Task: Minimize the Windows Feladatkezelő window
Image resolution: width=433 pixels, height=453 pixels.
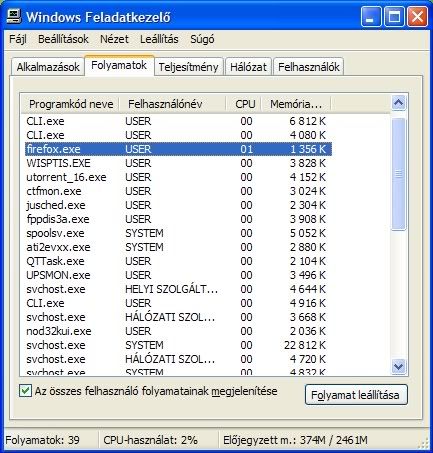Action: point(371,17)
